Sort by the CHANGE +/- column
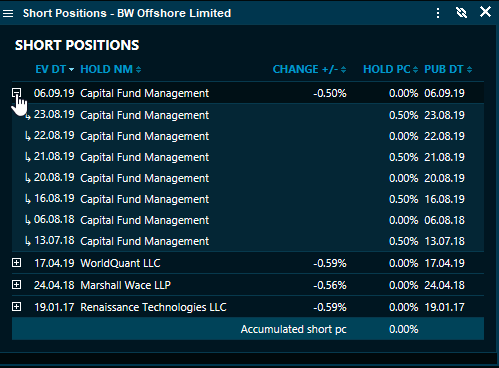 coord(309,69)
